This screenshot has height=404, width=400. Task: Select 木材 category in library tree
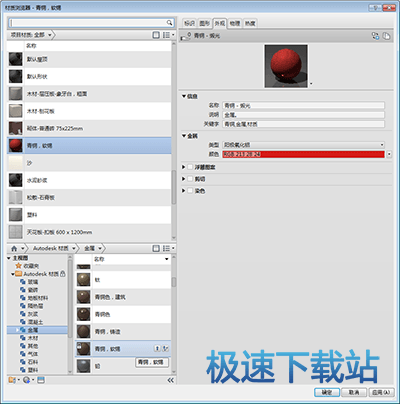click(x=33, y=338)
